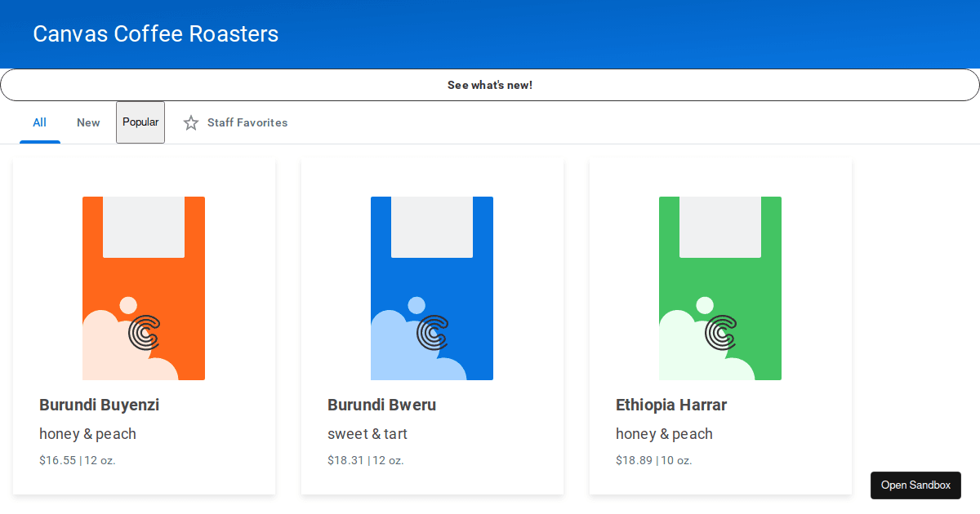Click the $18.89 price on Ethiopia Harrar

[x=634, y=460]
